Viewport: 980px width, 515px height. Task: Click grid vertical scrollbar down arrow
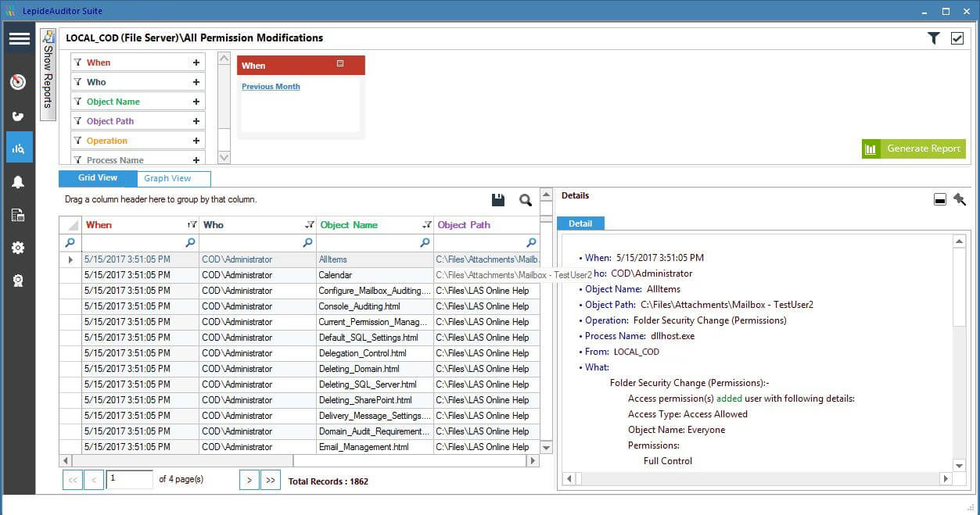pos(546,448)
